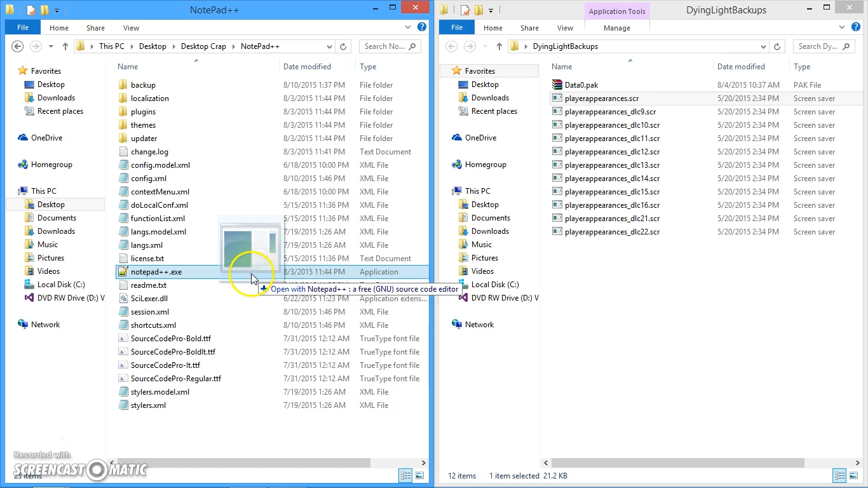This screenshot has width=868, height=488.
Task: Open Network in DyingLightBackups sidebar
Action: point(479,325)
